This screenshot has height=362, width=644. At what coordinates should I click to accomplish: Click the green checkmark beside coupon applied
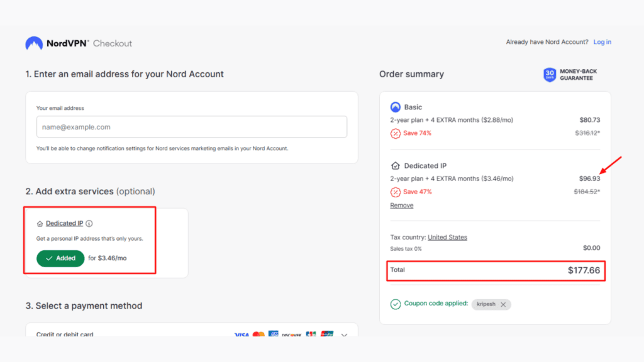[395, 304]
